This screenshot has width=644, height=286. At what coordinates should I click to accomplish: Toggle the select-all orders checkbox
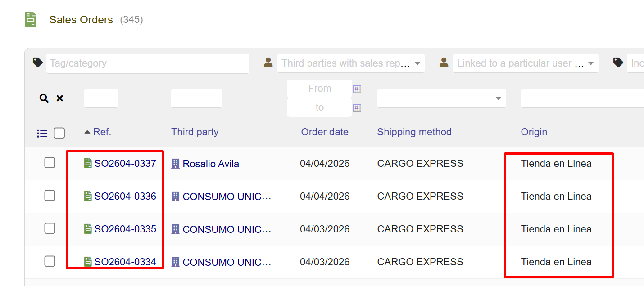[x=59, y=133]
